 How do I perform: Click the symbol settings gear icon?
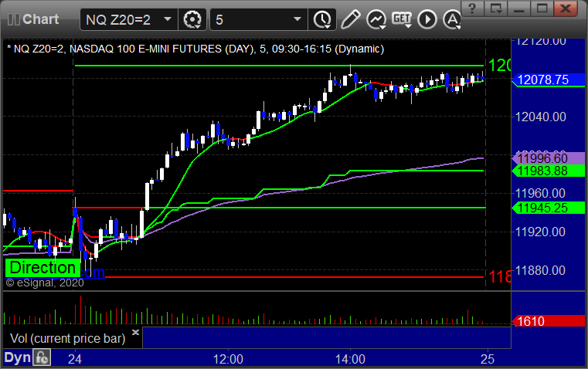[192, 19]
